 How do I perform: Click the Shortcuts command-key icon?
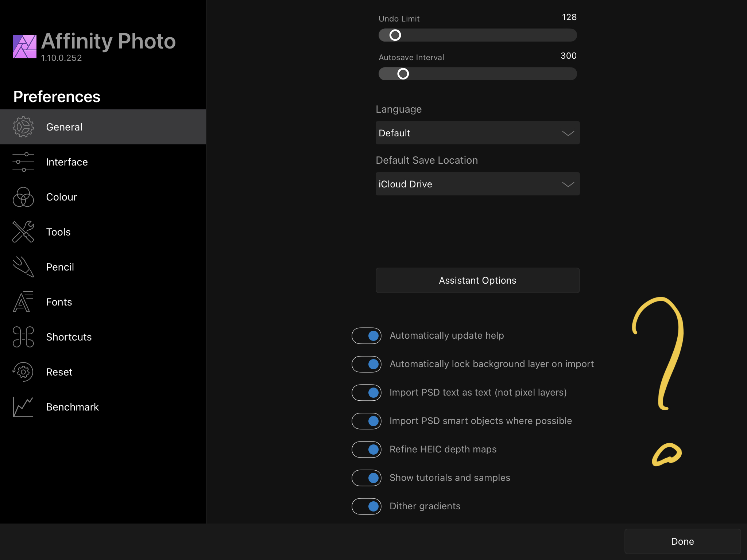pos(23,337)
